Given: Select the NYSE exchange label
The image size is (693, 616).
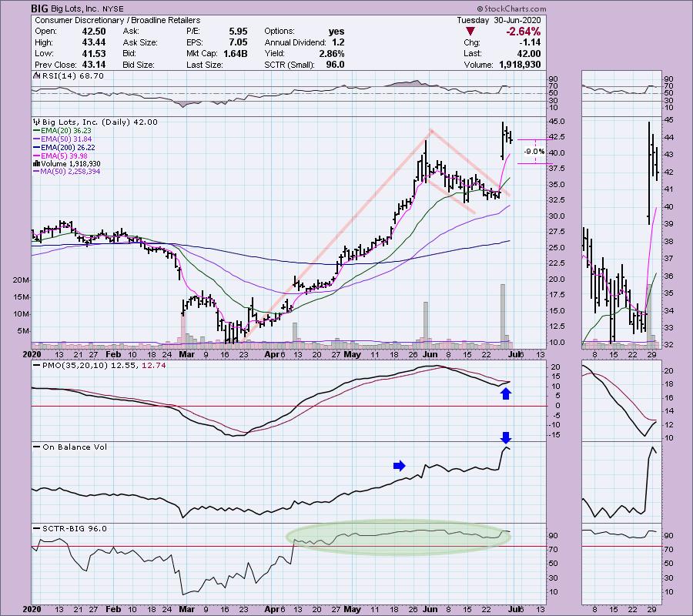Looking at the screenshot, I should point(113,8).
